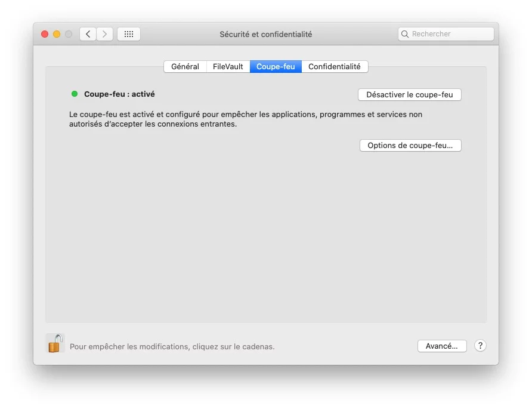Show all preferences with the grid icon
The width and height of the screenshot is (532, 409).
(129, 34)
